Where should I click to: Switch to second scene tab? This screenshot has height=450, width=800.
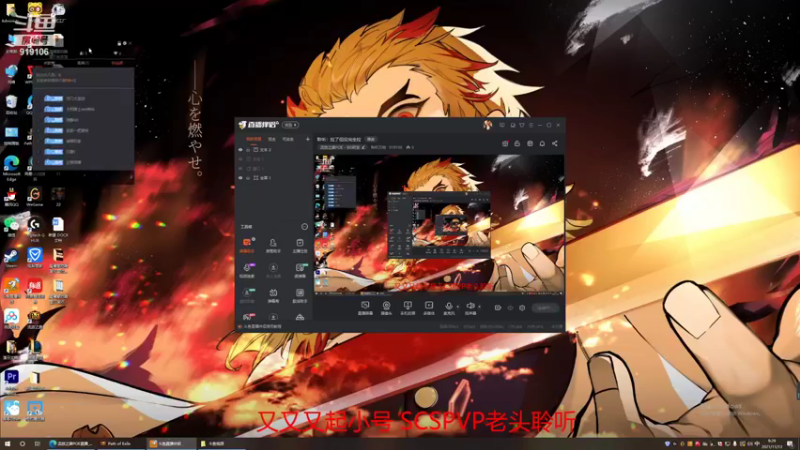pos(272,139)
